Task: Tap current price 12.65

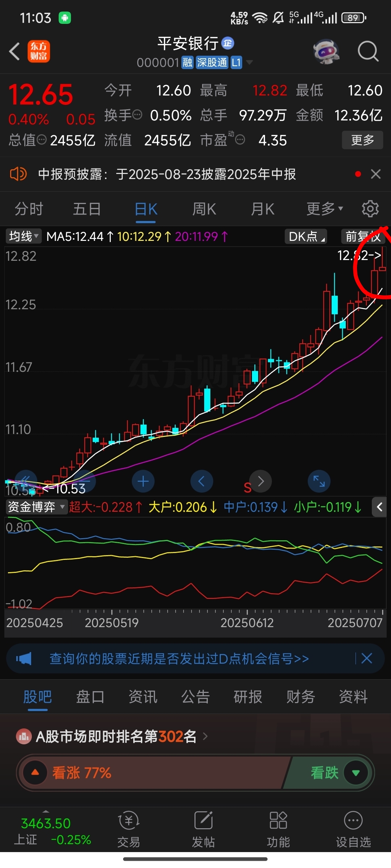Action: click(41, 95)
